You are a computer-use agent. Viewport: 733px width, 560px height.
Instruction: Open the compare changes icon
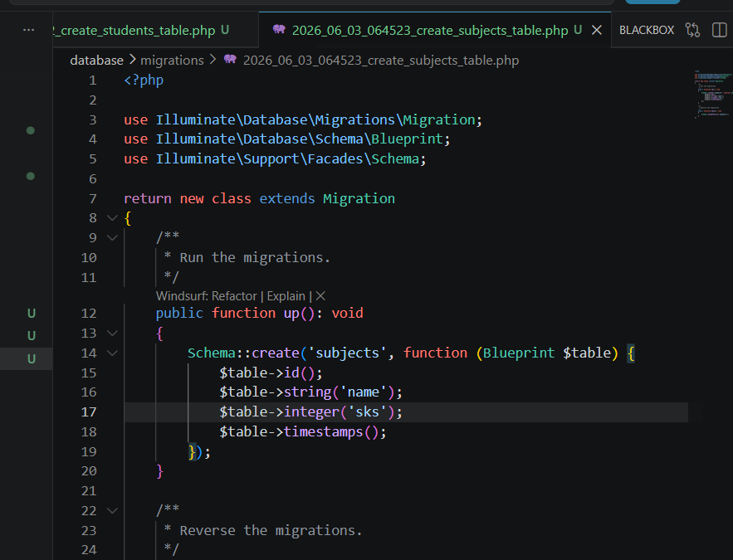(x=692, y=31)
